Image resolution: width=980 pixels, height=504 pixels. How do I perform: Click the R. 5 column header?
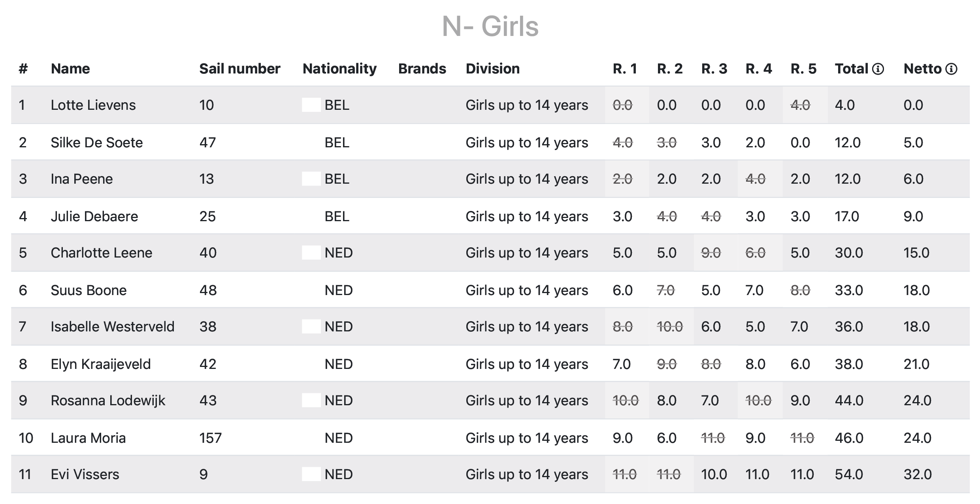click(803, 69)
